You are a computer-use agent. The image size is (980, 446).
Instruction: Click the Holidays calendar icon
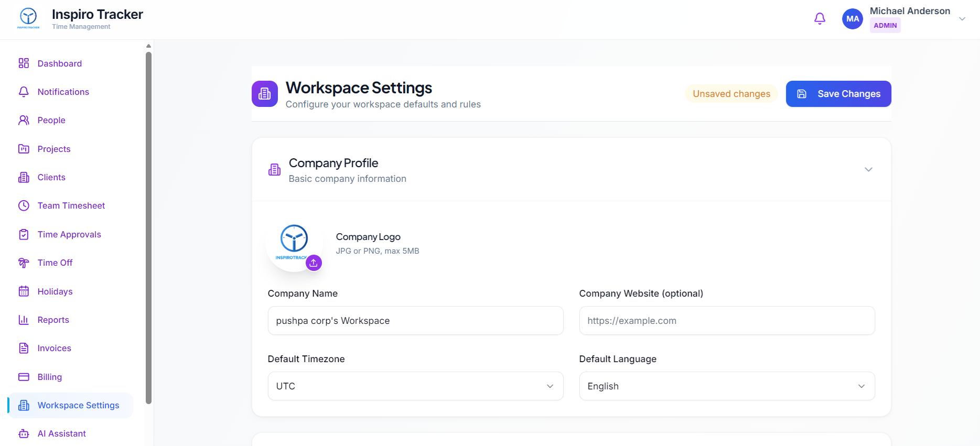point(24,291)
